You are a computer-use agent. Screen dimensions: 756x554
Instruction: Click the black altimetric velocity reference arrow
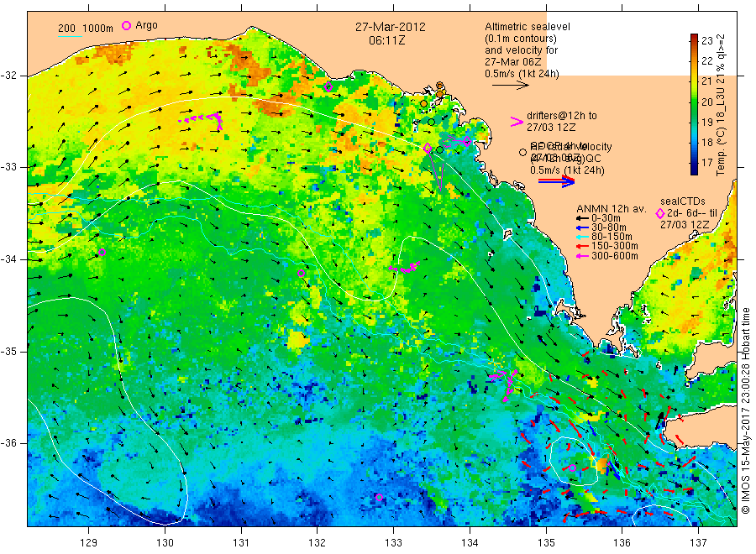point(511,86)
